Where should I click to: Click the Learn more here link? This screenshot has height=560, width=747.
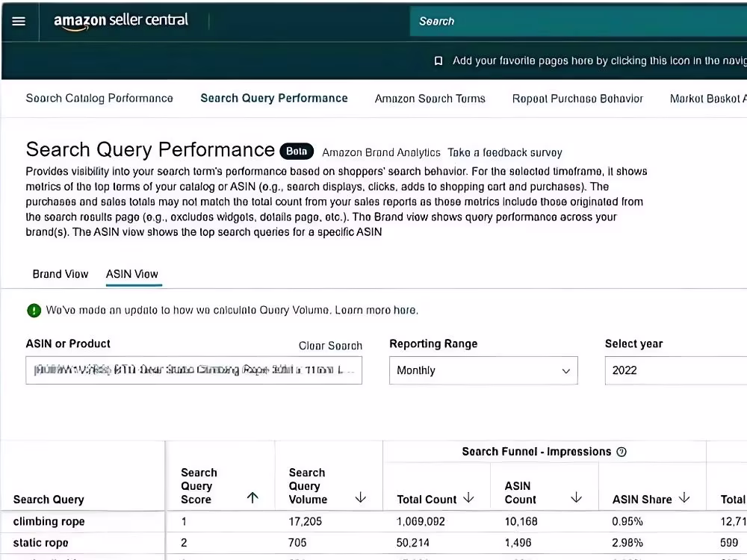click(376, 311)
